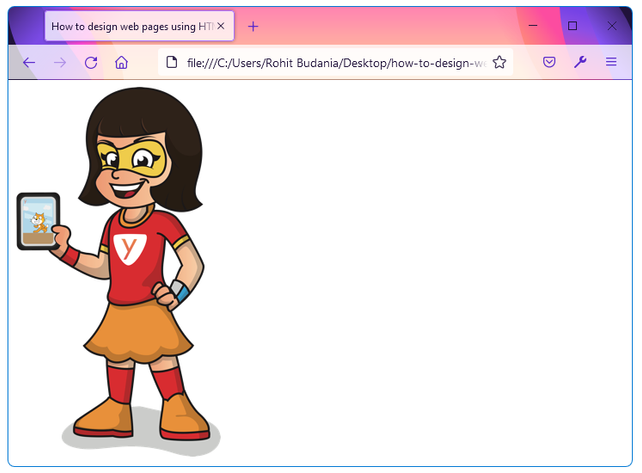Click the file:///C:/Users/Rohit Budania address bar
The height and width of the screenshot is (473, 642).
[336, 63]
